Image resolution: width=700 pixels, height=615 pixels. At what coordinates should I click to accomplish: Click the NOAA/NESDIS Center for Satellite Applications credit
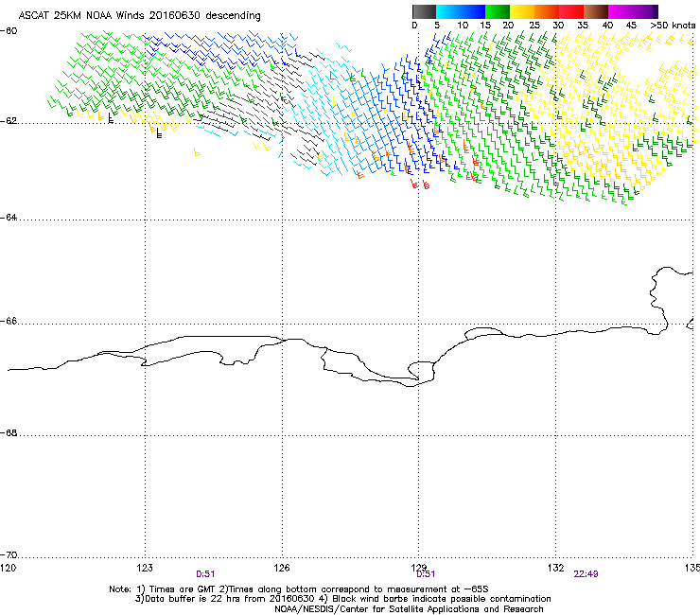[x=409, y=609]
